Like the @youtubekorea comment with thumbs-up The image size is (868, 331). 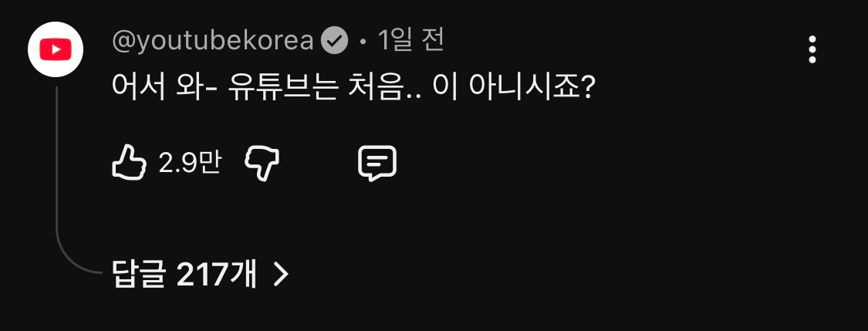pyautogui.click(x=130, y=163)
